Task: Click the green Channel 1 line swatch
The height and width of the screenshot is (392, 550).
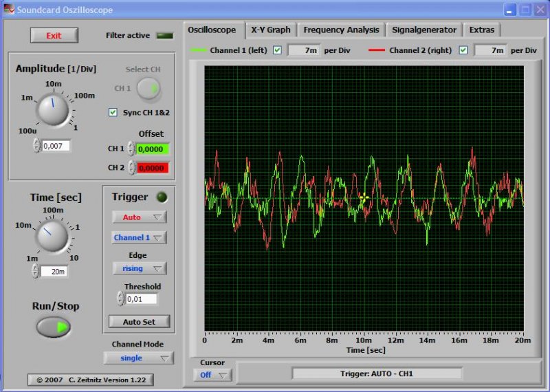Action: click(198, 50)
